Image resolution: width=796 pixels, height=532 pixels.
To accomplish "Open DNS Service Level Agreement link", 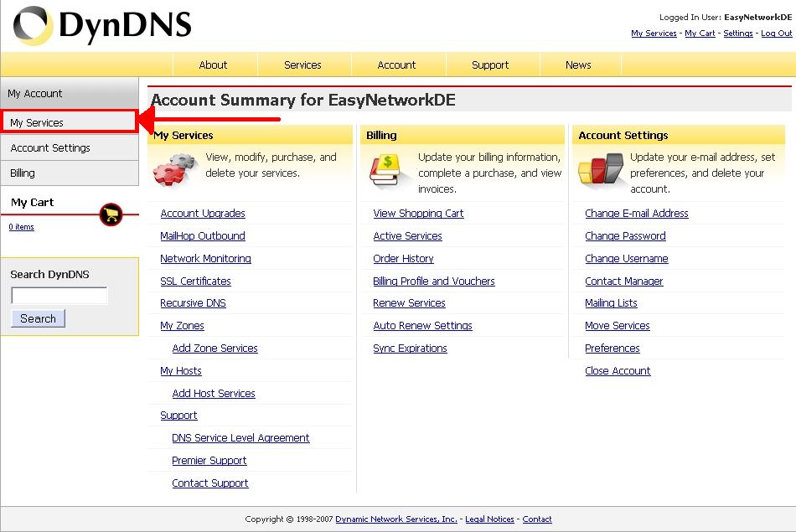I will point(240,438).
